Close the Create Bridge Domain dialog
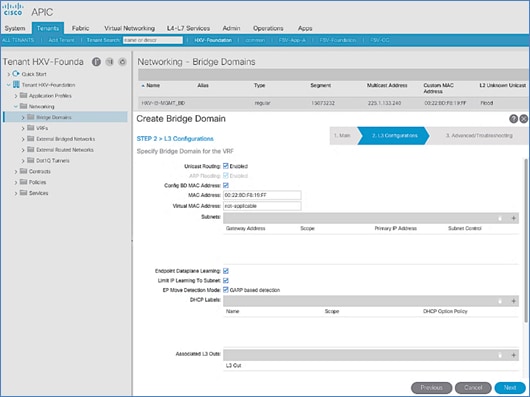Screen dimensions: 530x397 click(x=524, y=119)
